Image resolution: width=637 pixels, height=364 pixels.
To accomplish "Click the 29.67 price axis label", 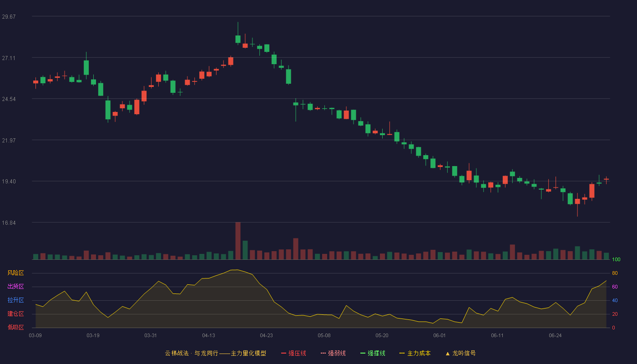I will pyautogui.click(x=9, y=16).
